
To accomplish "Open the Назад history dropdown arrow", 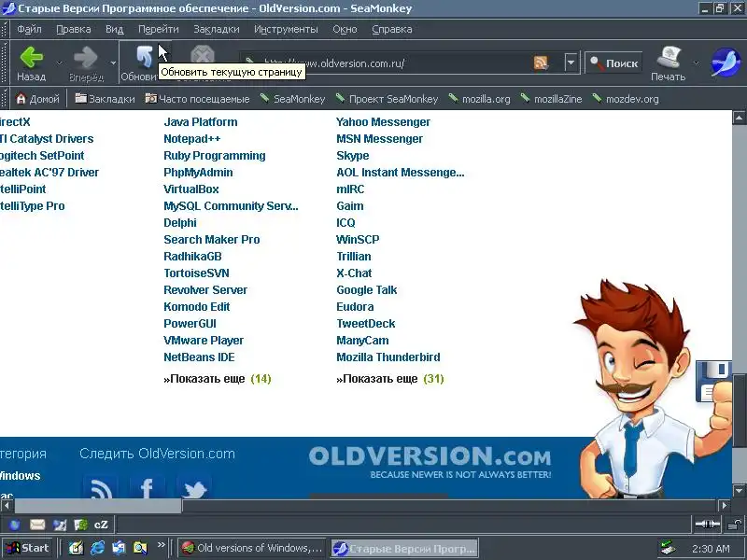I will pyautogui.click(x=59, y=63).
